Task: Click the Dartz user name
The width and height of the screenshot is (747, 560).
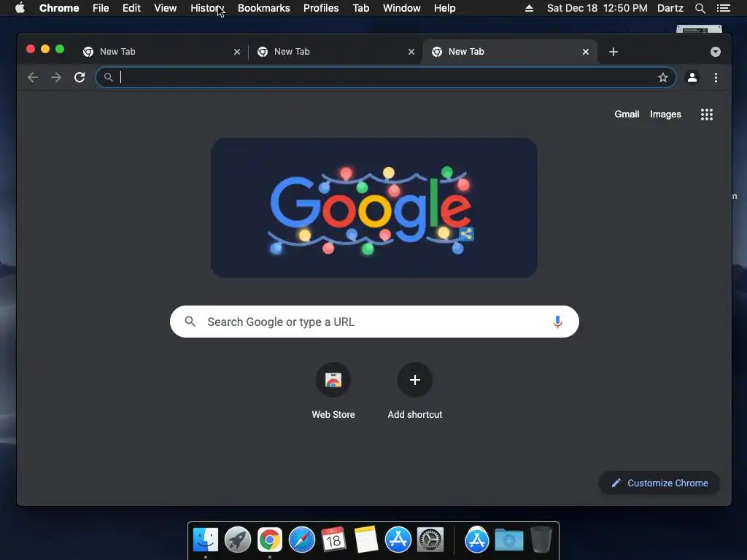Action: [670, 8]
